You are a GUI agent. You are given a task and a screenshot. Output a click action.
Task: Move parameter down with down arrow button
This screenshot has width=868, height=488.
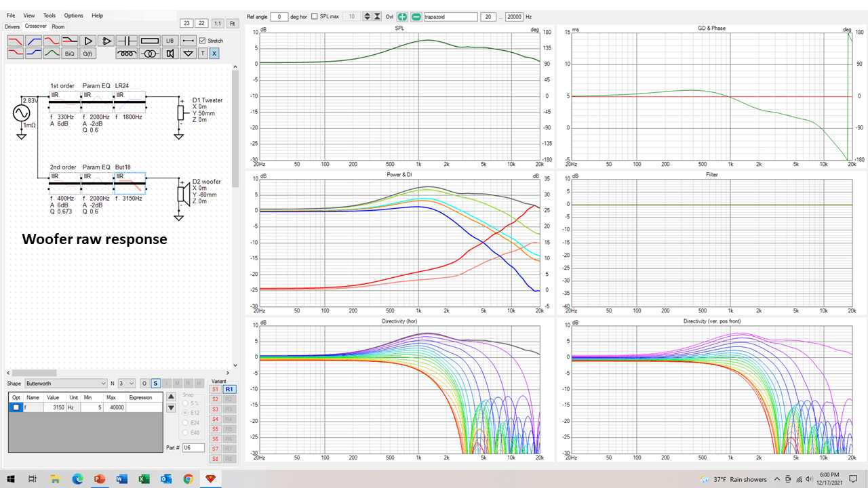pos(171,408)
